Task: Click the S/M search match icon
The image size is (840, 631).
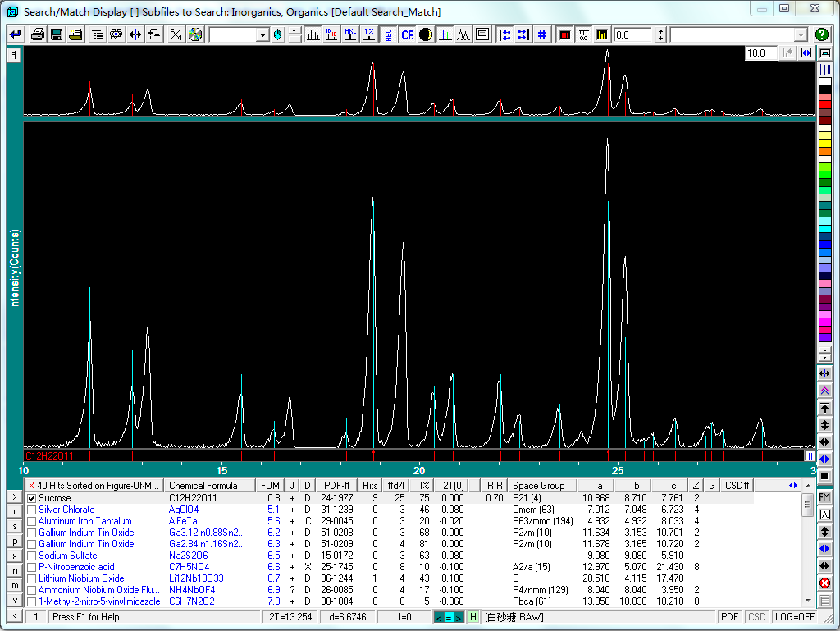Action: coord(176,35)
